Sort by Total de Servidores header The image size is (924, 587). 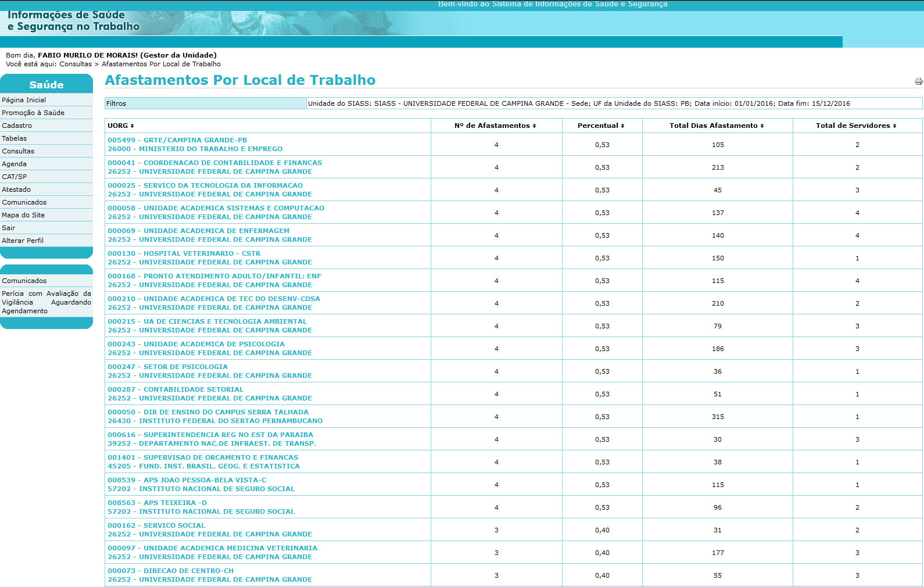click(856, 126)
